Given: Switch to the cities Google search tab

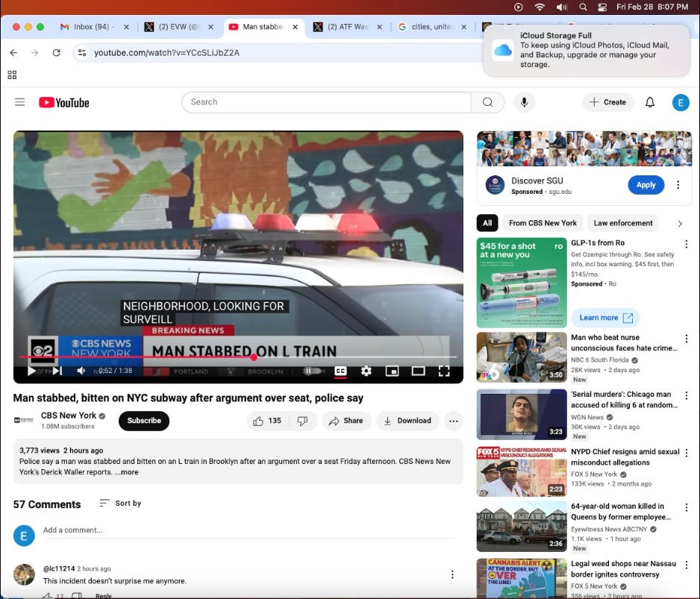Looking at the screenshot, I should pos(432,27).
